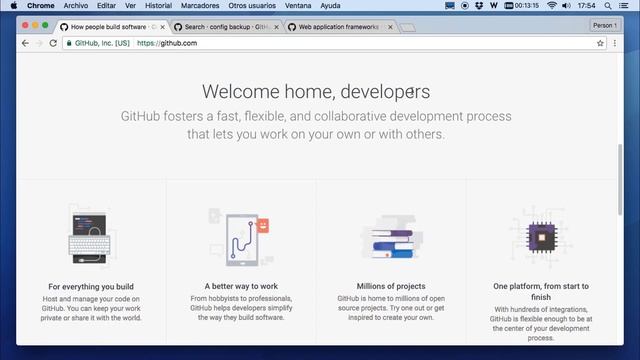The height and width of the screenshot is (360, 640).
Task: Open the Historial menu
Action: 158,6
